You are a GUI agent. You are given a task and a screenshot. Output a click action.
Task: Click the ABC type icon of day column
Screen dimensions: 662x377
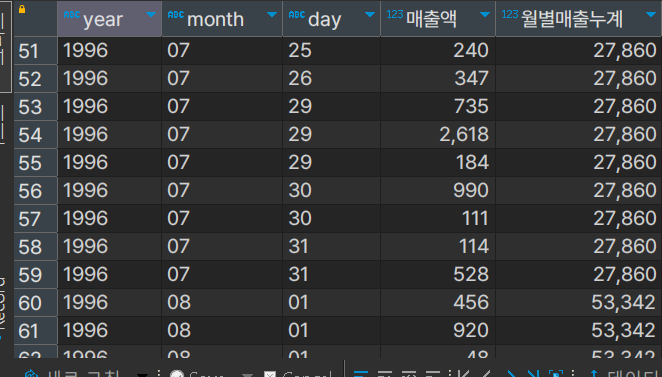(x=297, y=15)
